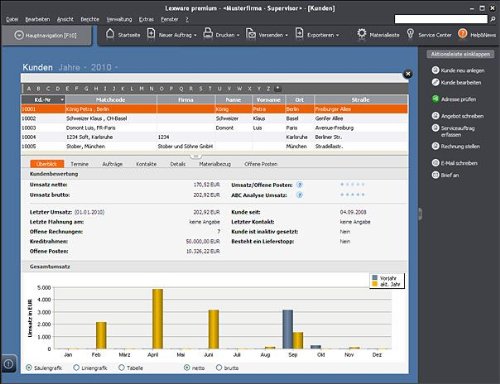Open Materialliste gear icon
This screenshot has height=384, width=500.
click(x=362, y=34)
